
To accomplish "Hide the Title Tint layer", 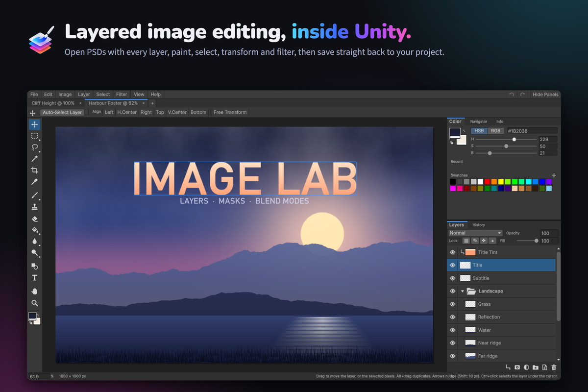I will [x=453, y=252].
